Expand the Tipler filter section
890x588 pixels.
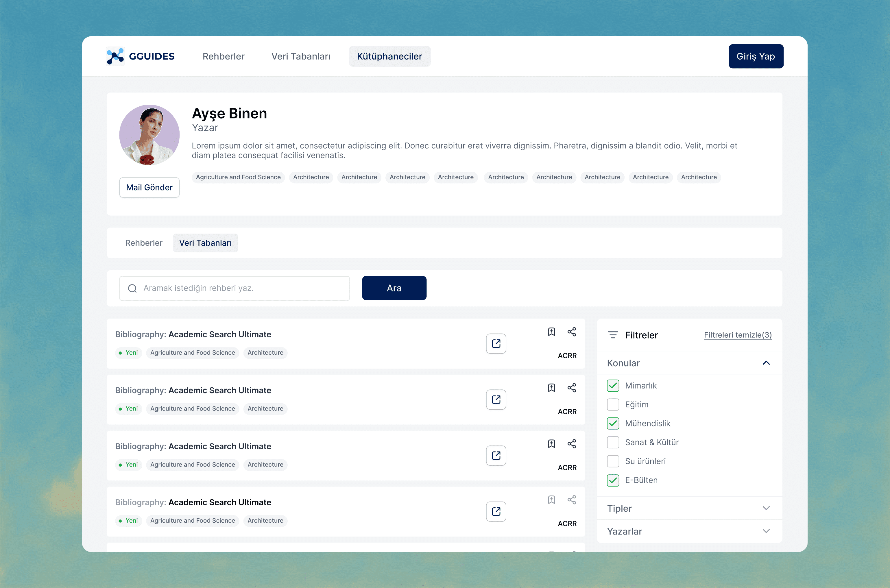766,508
